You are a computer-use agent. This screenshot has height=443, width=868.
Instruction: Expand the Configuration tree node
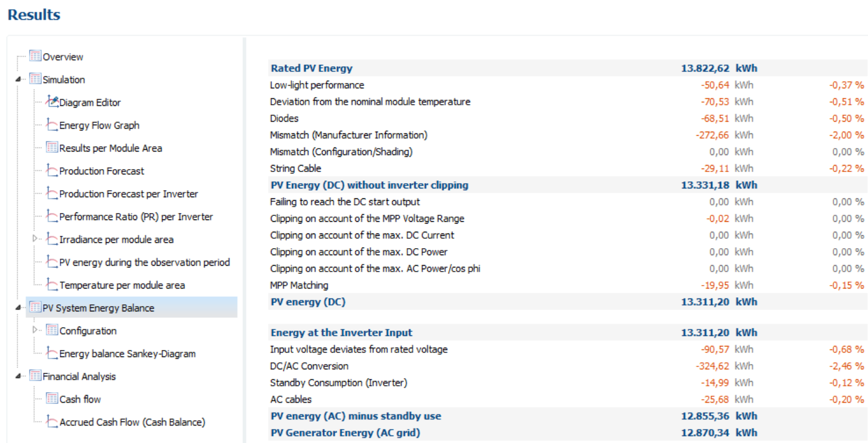click(x=35, y=330)
